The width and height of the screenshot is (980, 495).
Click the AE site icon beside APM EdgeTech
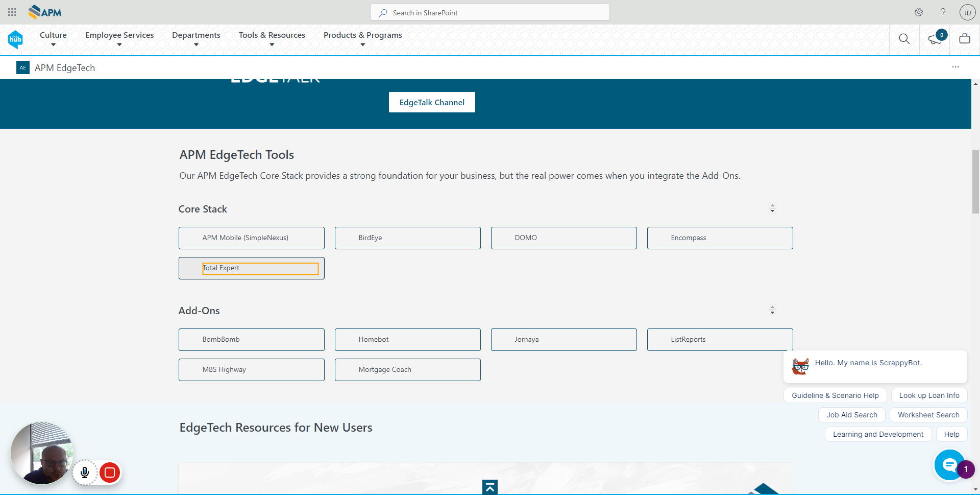pos(23,67)
